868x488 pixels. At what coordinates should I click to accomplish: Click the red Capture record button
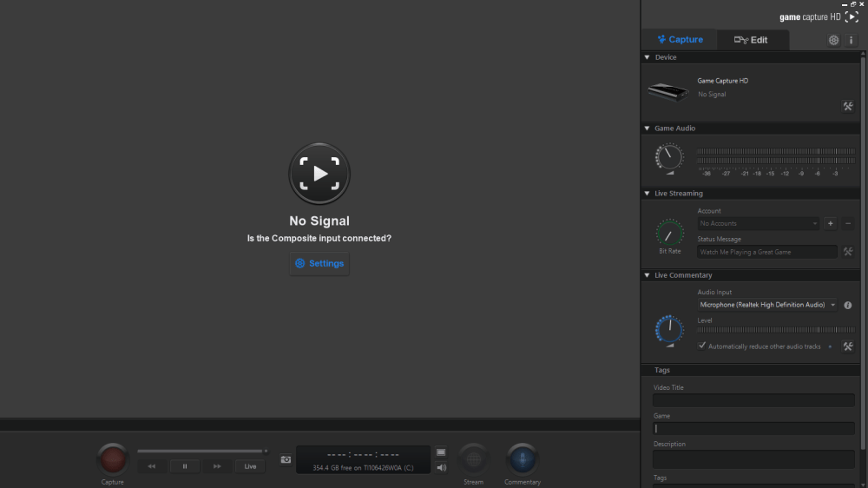click(112, 458)
